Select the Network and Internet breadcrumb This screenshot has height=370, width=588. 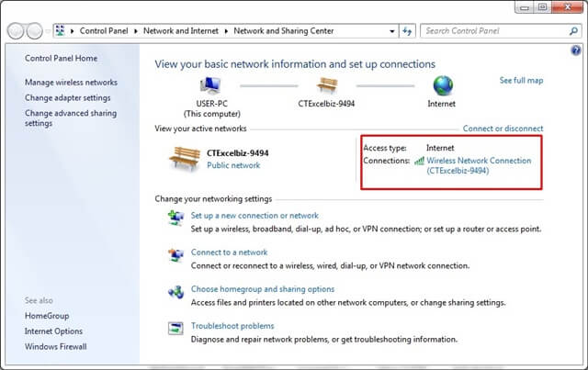tap(181, 30)
